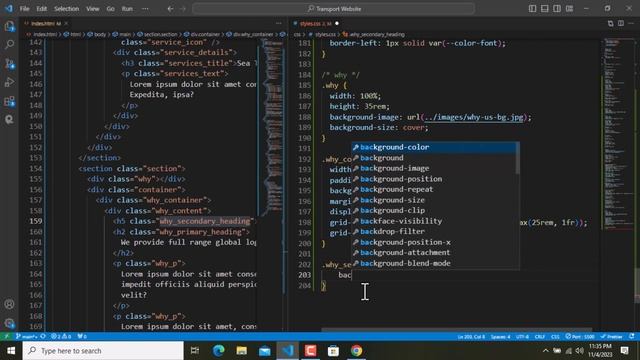Viewport: 640px width, 360px height.
Task: Split the right editor
Action: (621, 24)
